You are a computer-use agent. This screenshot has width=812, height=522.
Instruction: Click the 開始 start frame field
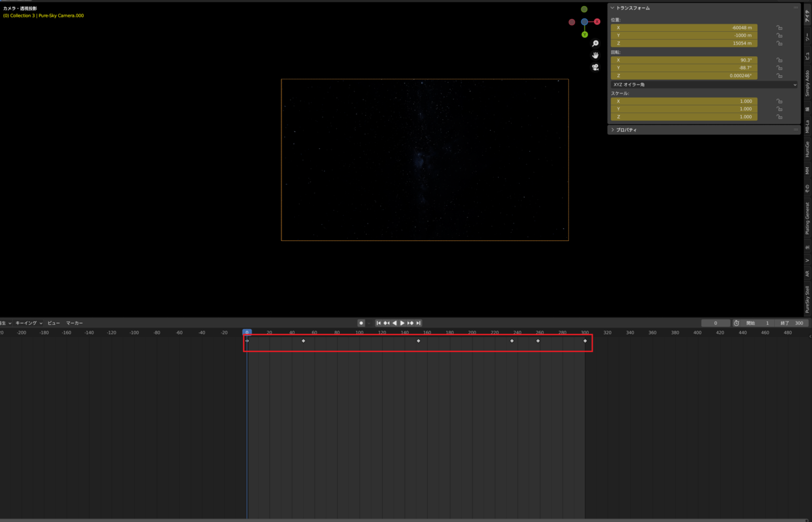pos(759,323)
